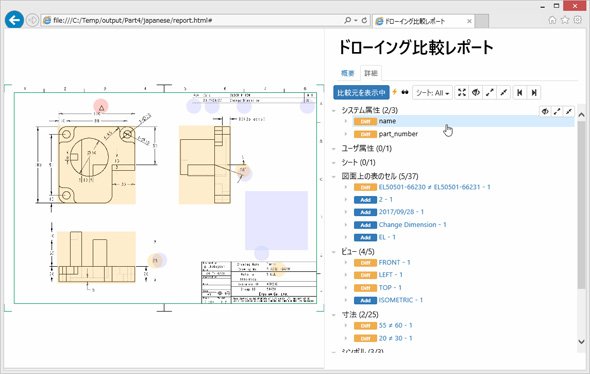Open the EL50501-66230 ≠ EL50501-66231 - 1 link

(x=435, y=187)
